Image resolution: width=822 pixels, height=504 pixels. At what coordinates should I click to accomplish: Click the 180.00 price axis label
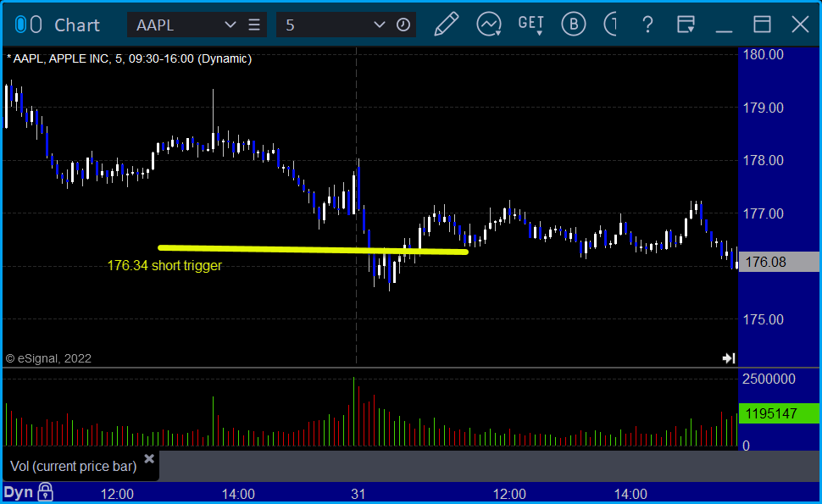[764, 54]
